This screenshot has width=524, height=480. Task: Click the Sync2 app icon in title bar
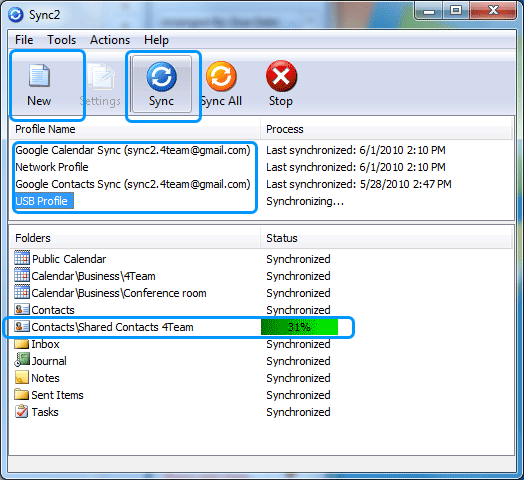click(16, 15)
